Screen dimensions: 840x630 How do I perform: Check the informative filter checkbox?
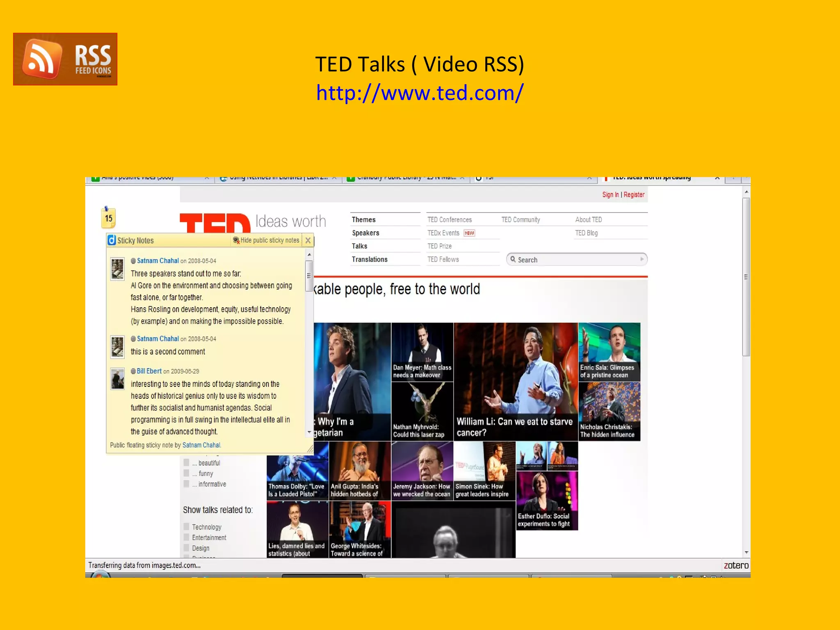(186, 484)
